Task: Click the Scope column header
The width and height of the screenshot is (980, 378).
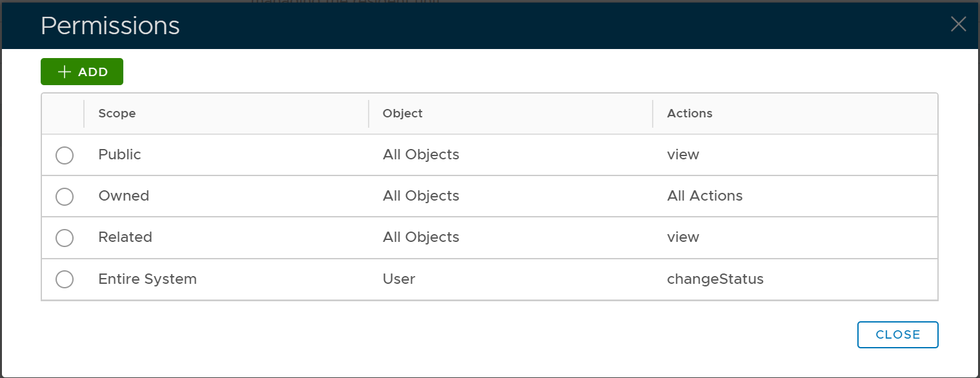Action: 117,114
